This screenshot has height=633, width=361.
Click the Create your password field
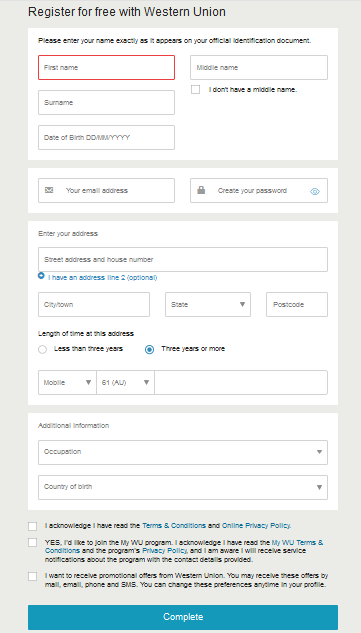point(259,191)
